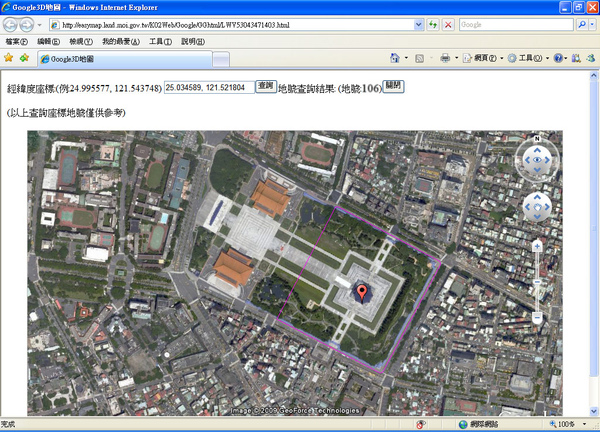Zoom in with the map plus button
This screenshot has width=600, height=432.
tap(537, 246)
